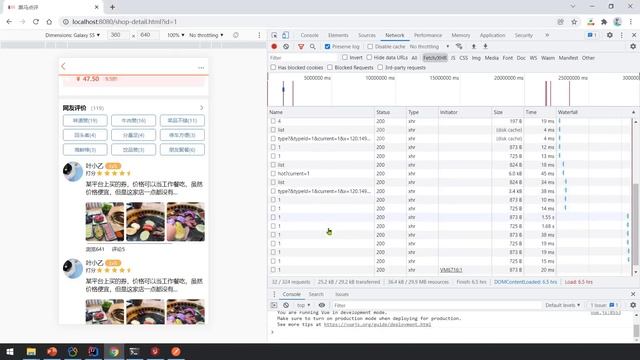Image resolution: width=640 pixels, height=360 pixels.
Task: Open tab search chevron in title bar
Action: click(x=573, y=7)
